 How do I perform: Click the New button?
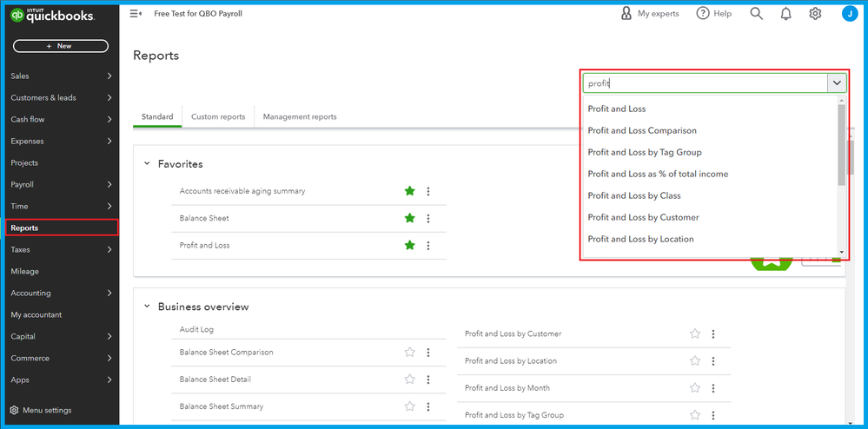[61, 46]
